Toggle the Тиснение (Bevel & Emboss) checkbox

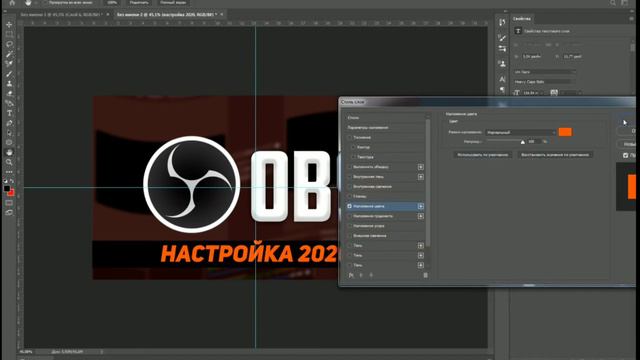(x=349, y=138)
